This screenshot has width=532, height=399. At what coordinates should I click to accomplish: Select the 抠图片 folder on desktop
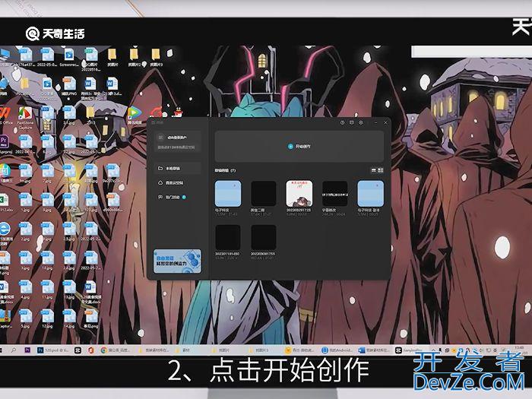click(112, 57)
